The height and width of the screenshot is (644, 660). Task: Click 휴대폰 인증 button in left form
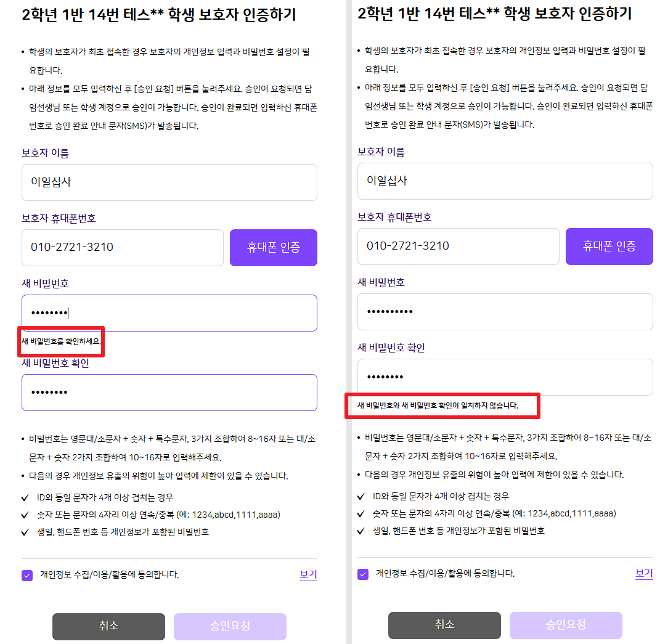(x=274, y=248)
